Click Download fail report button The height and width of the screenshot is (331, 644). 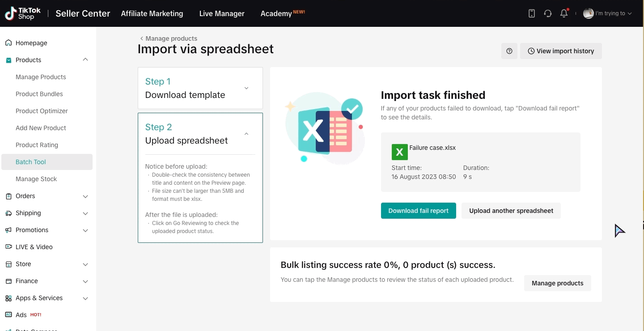pyautogui.click(x=418, y=211)
